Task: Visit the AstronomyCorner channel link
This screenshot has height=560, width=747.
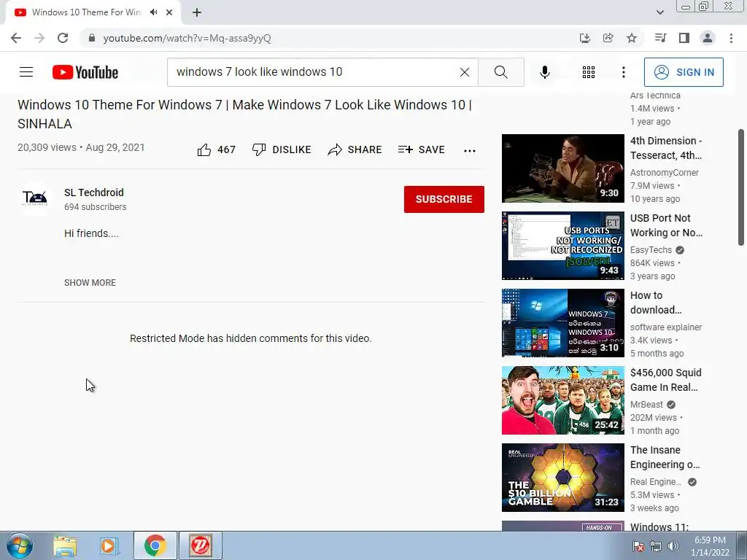Action: point(664,172)
